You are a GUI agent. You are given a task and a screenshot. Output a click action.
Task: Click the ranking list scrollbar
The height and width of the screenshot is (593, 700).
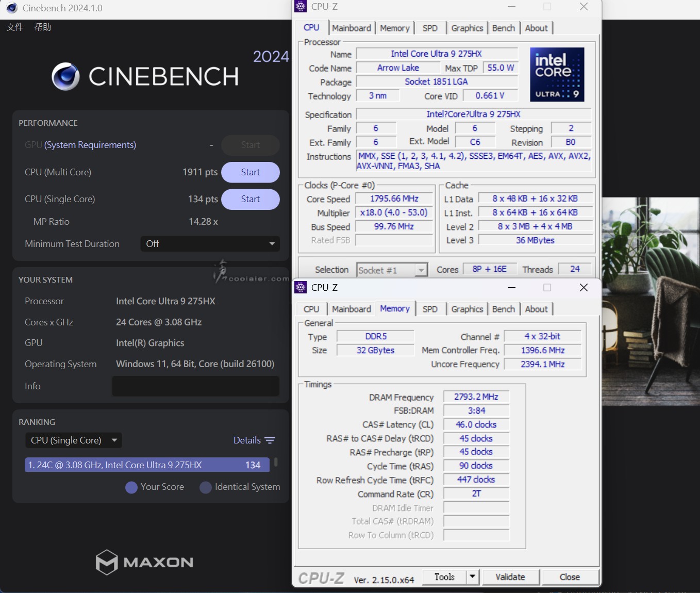point(276,462)
